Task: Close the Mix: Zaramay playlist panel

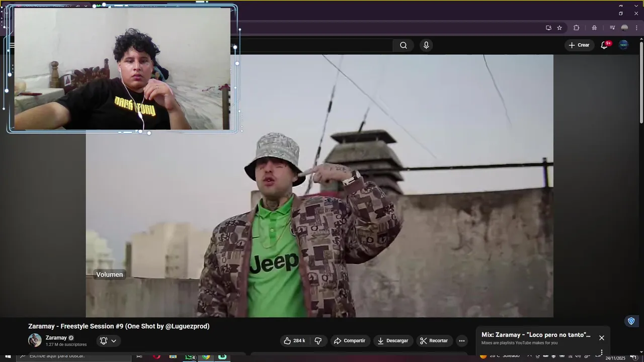Action: tap(602, 338)
